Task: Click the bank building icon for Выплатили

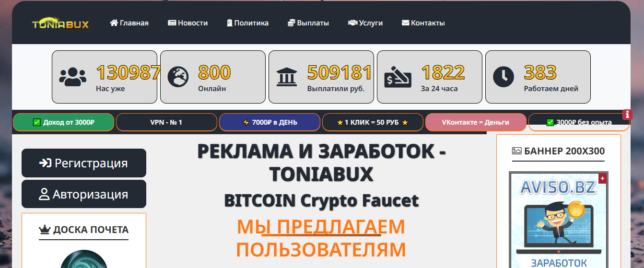Action: click(287, 77)
